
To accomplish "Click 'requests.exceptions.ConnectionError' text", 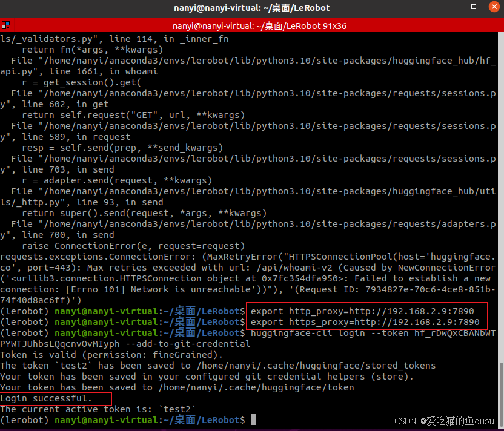I will pos(98,257).
